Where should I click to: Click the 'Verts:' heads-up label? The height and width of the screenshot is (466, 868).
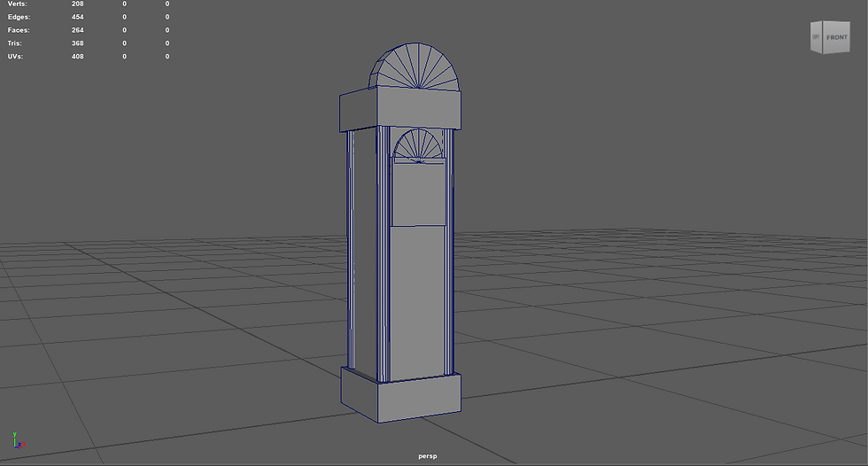[x=18, y=4]
